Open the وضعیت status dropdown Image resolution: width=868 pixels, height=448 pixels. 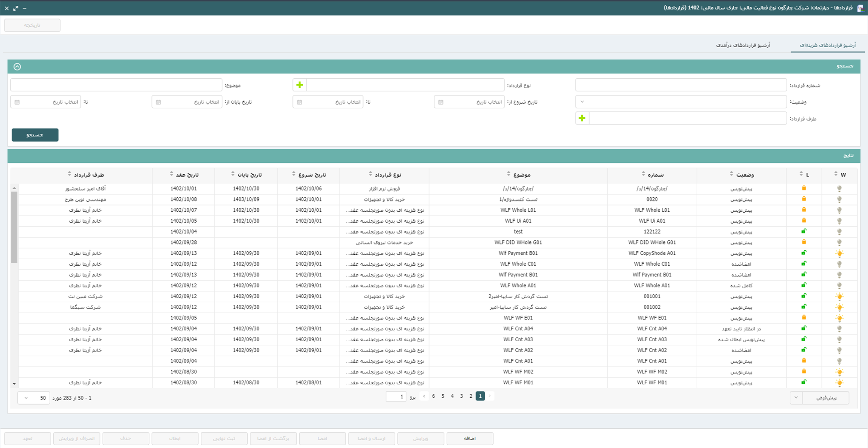[x=680, y=102]
